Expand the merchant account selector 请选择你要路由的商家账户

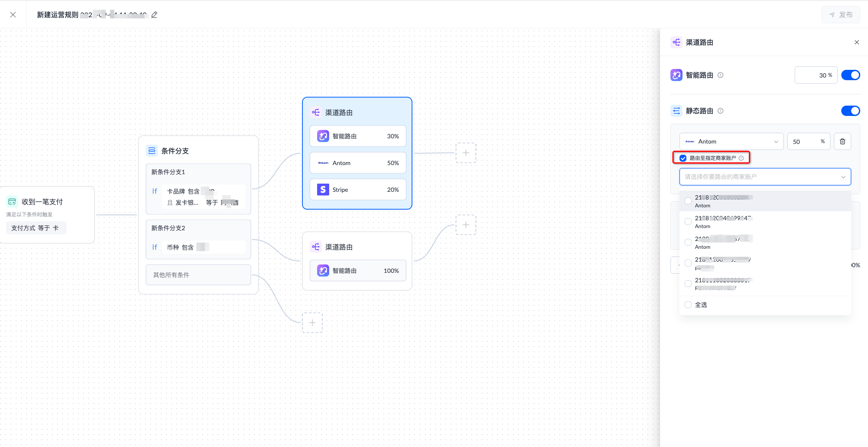(765, 177)
